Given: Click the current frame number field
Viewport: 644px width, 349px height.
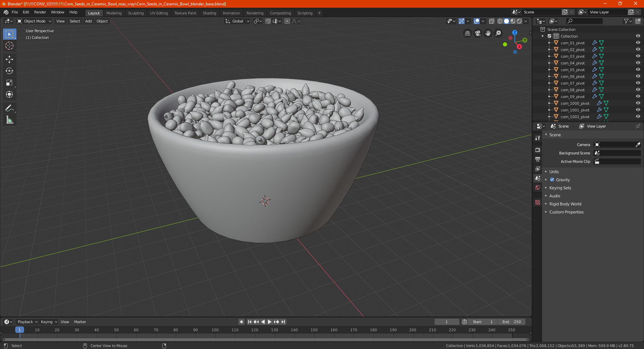Looking at the screenshot, I should tap(446, 322).
